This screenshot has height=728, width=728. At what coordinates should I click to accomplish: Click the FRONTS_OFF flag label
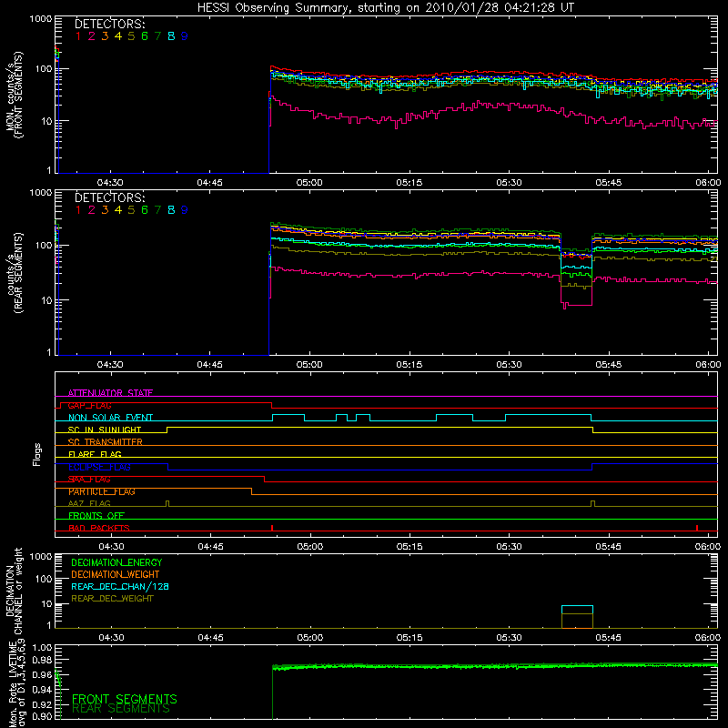[96, 516]
